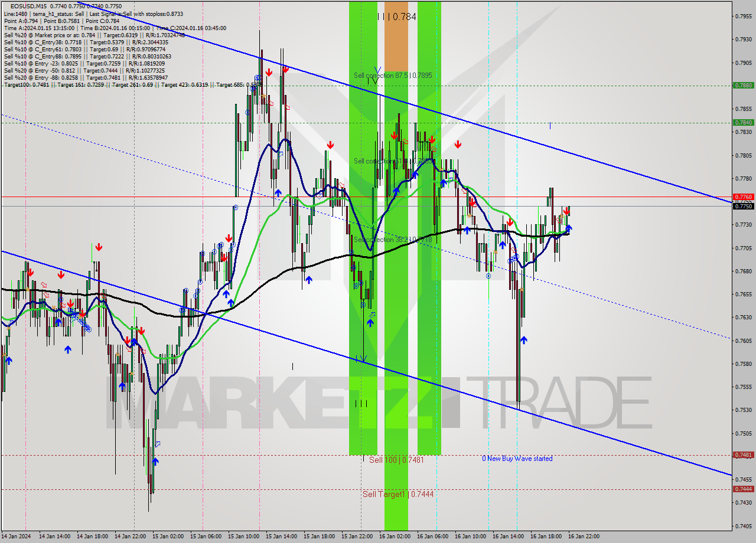Screen dimensions: 756x543
Task: Click the red 0.7760 price tag
Action: (x=743, y=197)
